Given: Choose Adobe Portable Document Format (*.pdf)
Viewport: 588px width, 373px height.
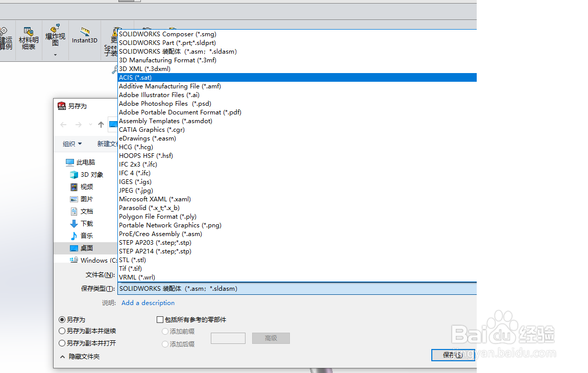Looking at the screenshot, I should tap(297, 112).
